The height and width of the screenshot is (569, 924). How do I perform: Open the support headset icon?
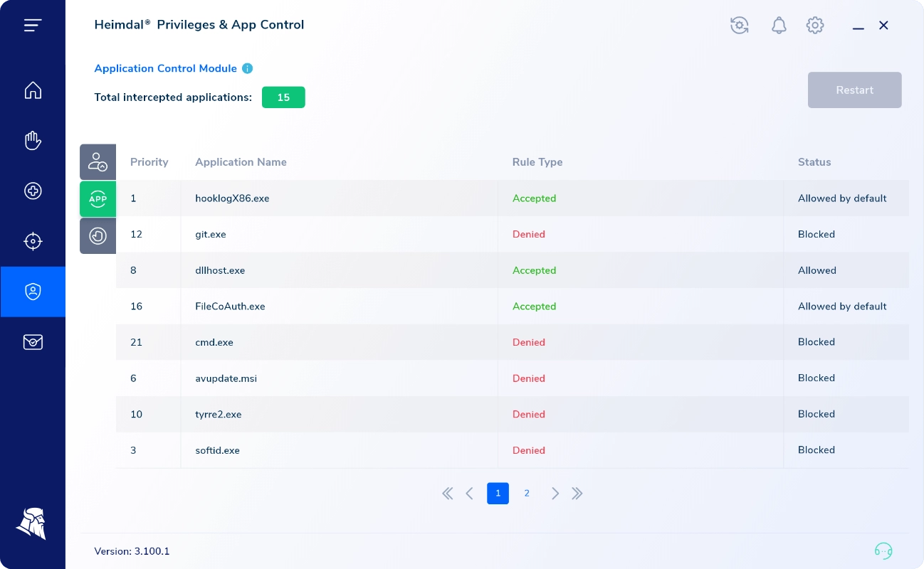click(x=883, y=551)
